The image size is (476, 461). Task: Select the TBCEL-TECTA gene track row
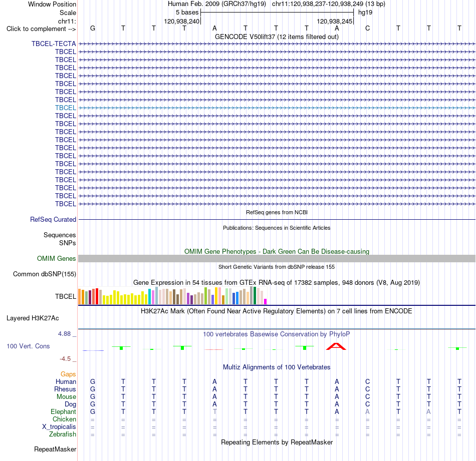(x=277, y=44)
